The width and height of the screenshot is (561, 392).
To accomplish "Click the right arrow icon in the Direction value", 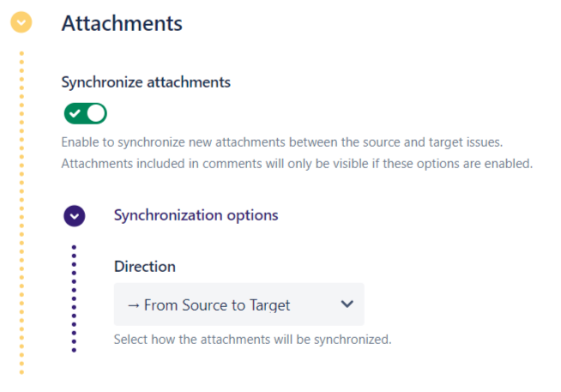I will [x=133, y=305].
